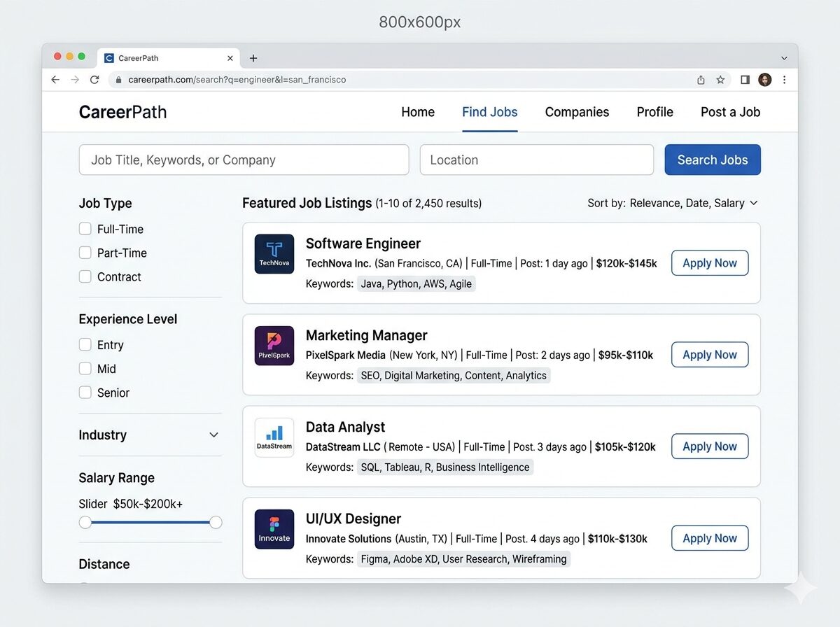Screen dimensions: 840x627
Task: Click the TechNova company logo
Action: (274, 254)
